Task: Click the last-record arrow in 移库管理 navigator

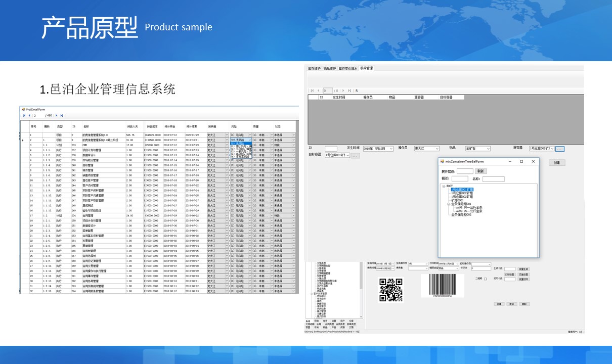Action: click(x=349, y=90)
